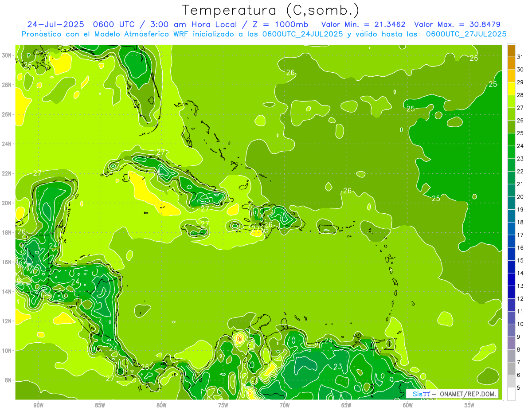Screen dimensions: 532x411
Task: Click the 20N latitude axis label
Action: pos(8,203)
